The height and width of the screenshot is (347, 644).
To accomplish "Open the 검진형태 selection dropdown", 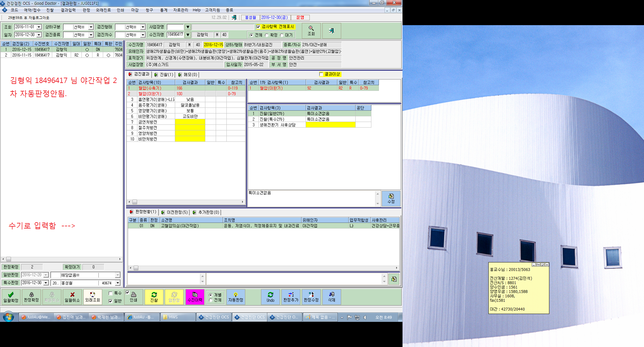I will coord(143,27).
